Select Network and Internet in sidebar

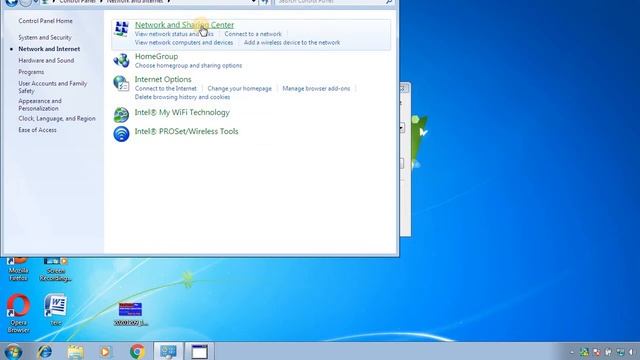pyautogui.click(x=49, y=49)
